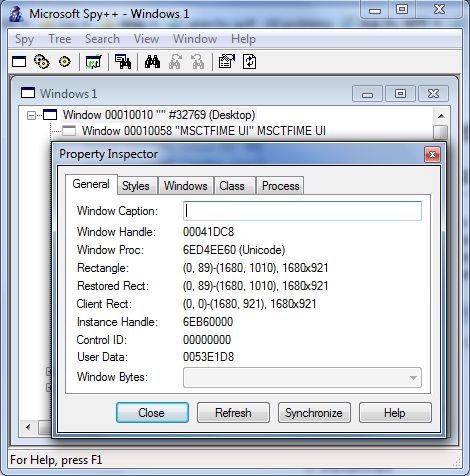Select the Window 00010058 MSCTFIME UI row

coord(204,131)
